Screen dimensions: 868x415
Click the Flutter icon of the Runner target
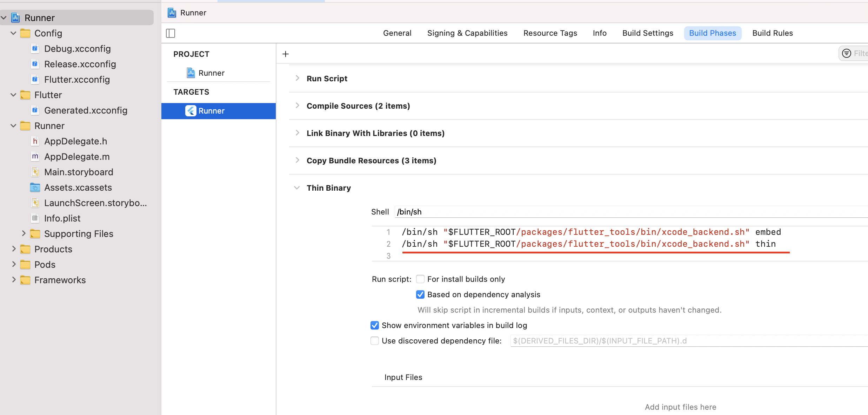coord(191,111)
